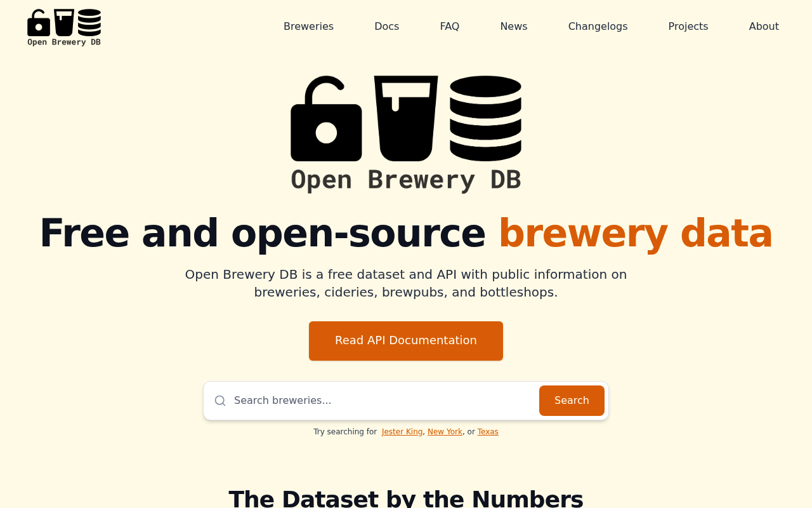
Task: Click the 'Free and open-source' heading text
Action: click(x=263, y=233)
